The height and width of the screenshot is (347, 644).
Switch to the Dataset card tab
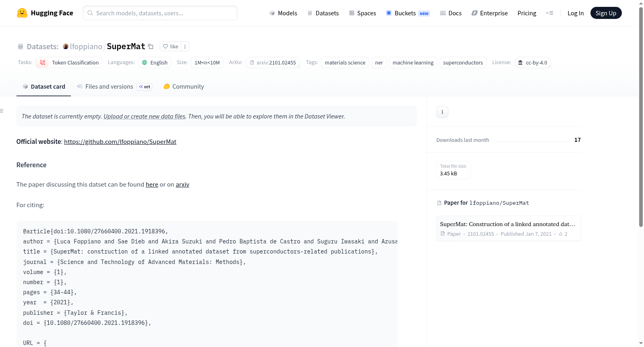click(x=43, y=87)
